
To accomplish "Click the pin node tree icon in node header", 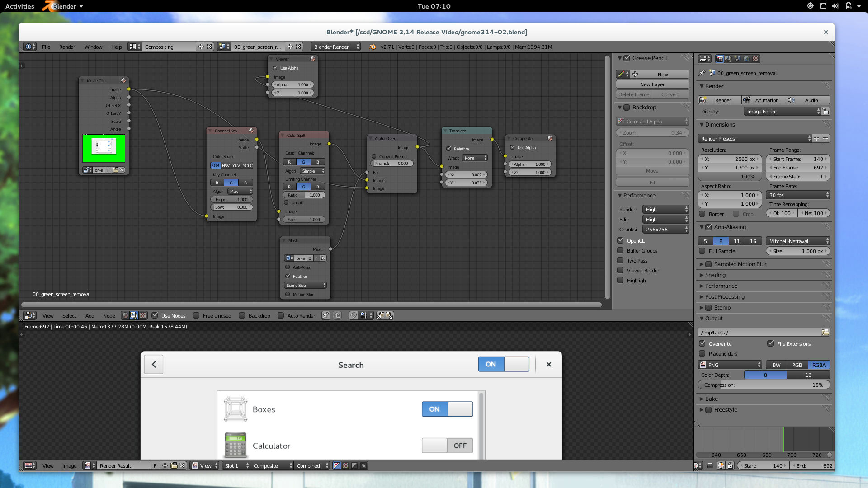I will [x=325, y=315].
